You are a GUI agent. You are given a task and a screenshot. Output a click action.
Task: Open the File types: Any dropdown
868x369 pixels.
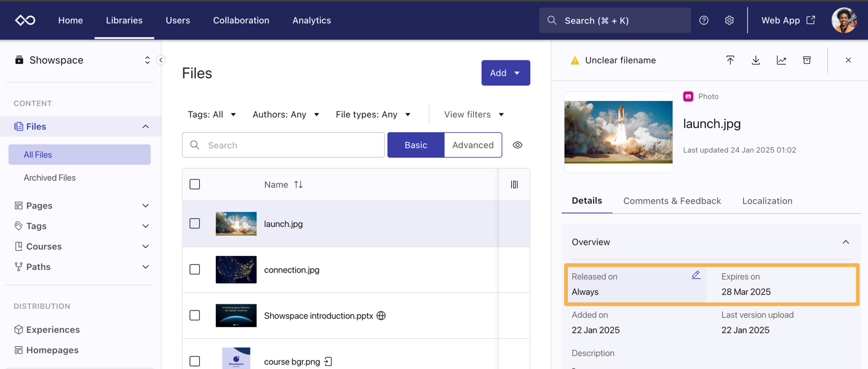(373, 114)
